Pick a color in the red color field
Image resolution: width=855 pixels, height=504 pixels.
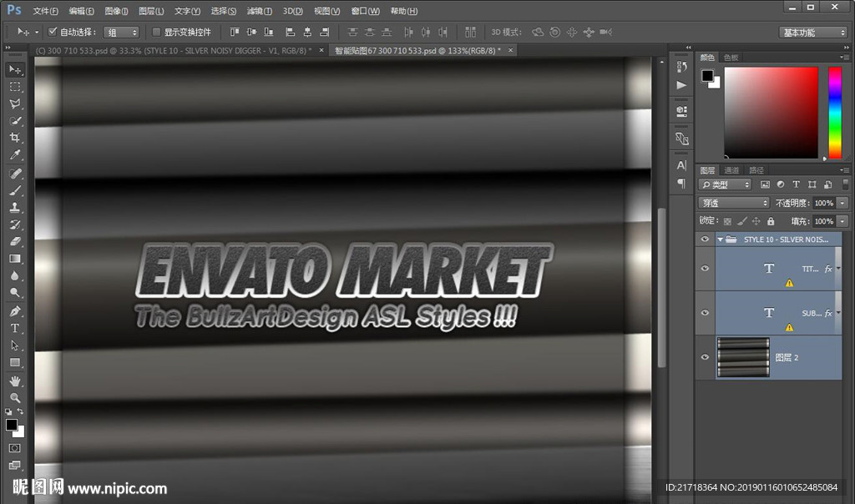[x=771, y=113]
